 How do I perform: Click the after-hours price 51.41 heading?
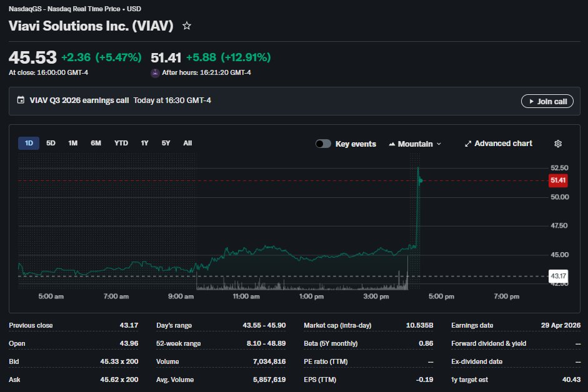pos(166,57)
